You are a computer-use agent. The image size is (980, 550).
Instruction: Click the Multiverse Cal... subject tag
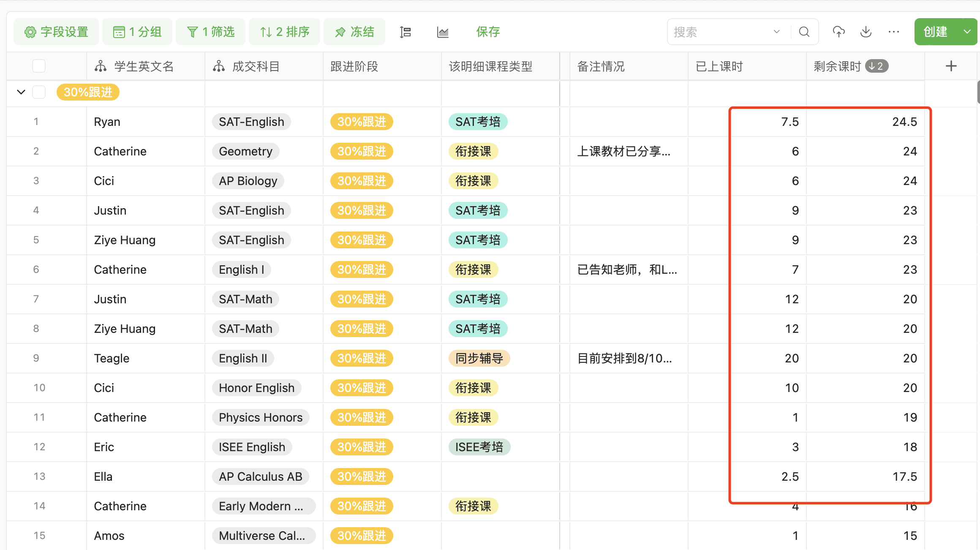[x=264, y=536]
